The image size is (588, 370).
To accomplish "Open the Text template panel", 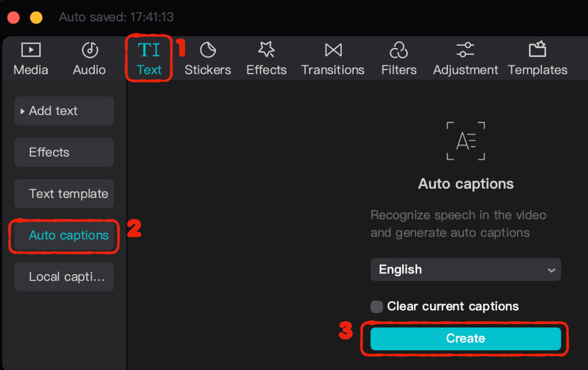I will pyautogui.click(x=64, y=194).
